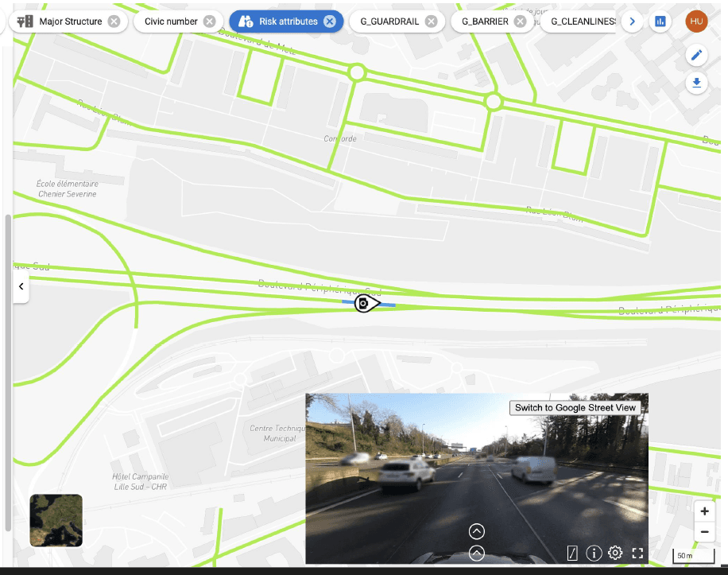Switch basemap using satellite thumbnail
The image size is (728, 575).
(x=56, y=520)
